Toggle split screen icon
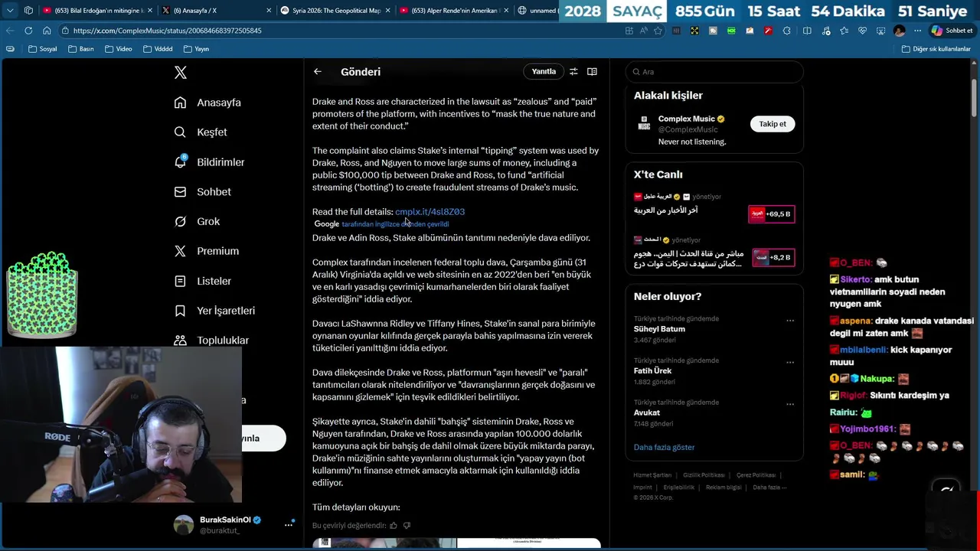The image size is (980, 551). (807, 31)
